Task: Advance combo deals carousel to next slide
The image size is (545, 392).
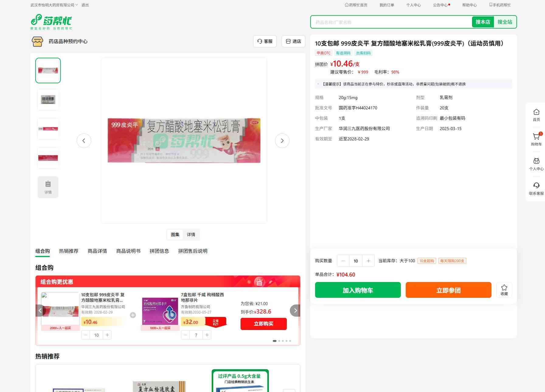Action: pyautogui.click(x=295, y=311)
